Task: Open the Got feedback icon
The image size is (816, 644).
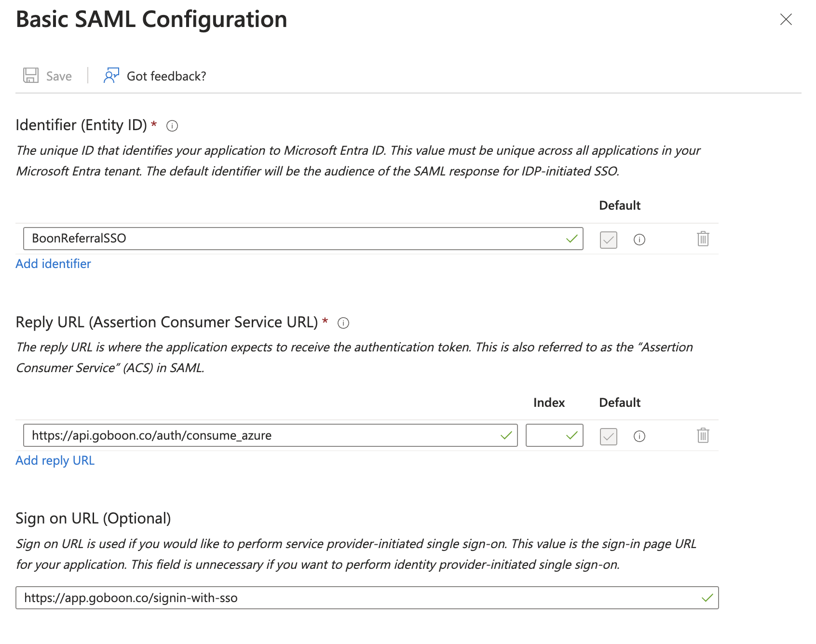Action: click(111, 76)
